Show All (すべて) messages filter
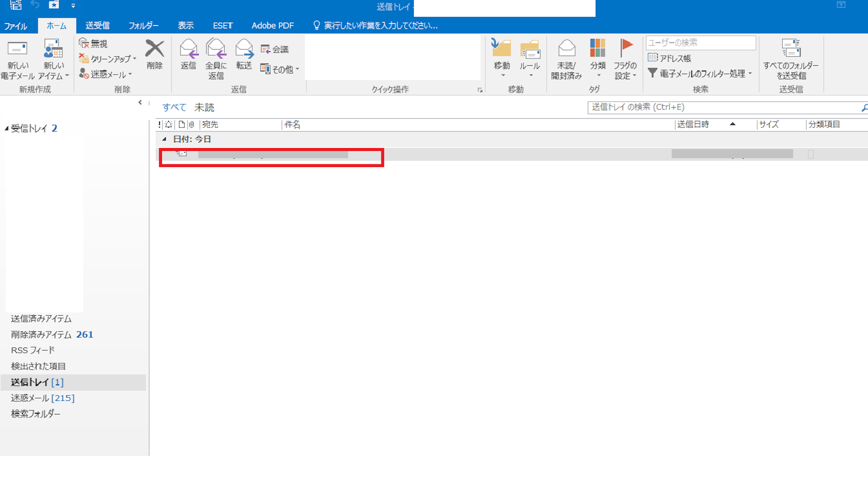Screen dimensions: 868x503 174,108
